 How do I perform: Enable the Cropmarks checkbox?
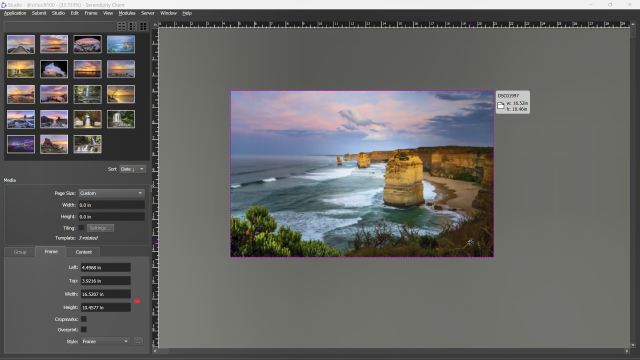pos(84,319)
